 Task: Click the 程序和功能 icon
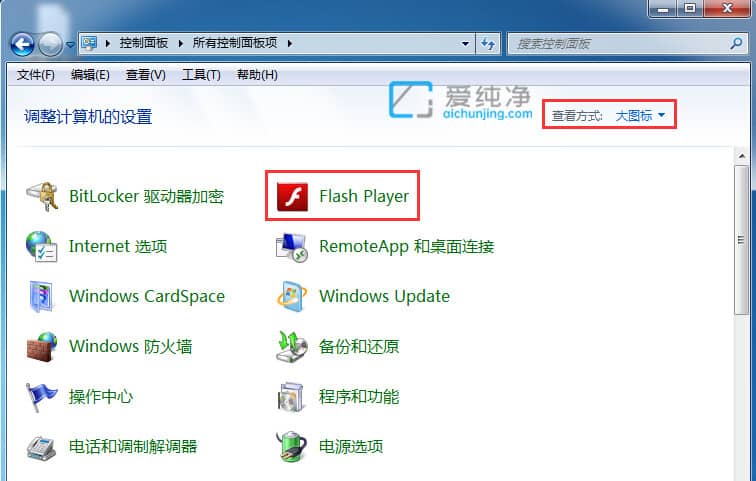[291, 397]
